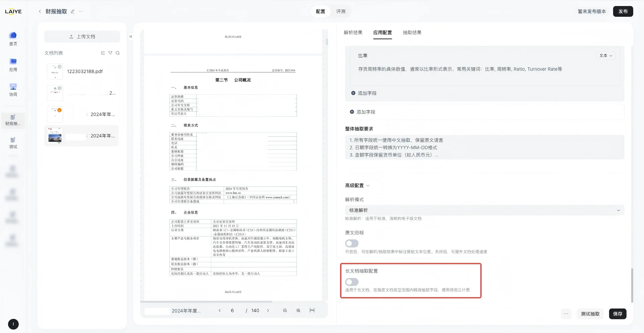Click the 解析模式 label
644x333 pixels.
coord(355,200)
